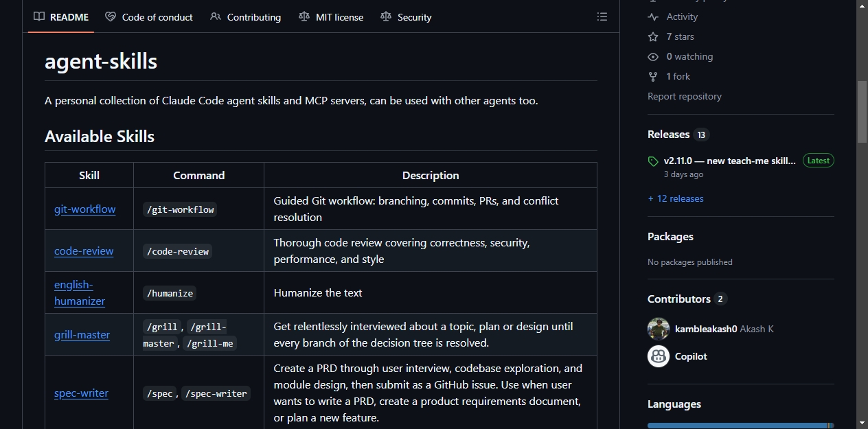The image size is (868, 429).
Task: Click the Activity pulse icon
Action: (653, 16)
